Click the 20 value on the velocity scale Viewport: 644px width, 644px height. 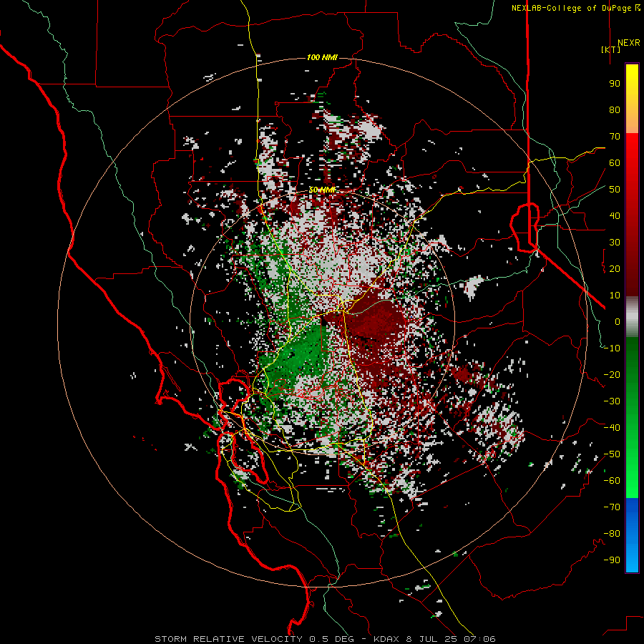(615, 268)
